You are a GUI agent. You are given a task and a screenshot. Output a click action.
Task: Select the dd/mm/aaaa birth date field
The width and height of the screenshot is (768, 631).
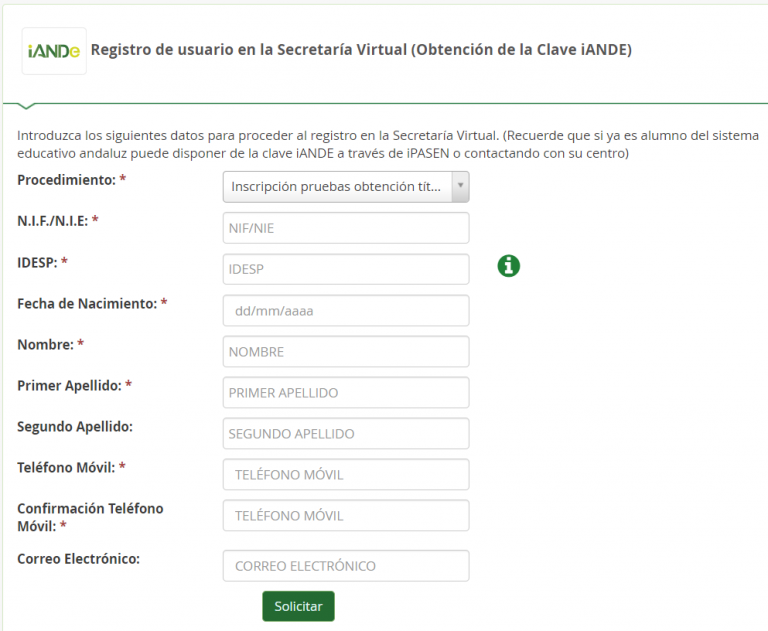tap(345, 310)
